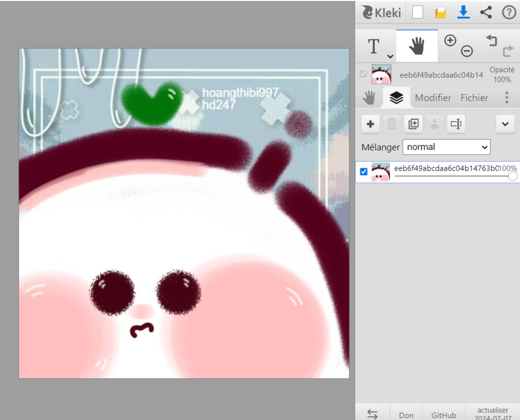Open the GitHub link
The height and width of the screenshot is (420, 520).
443,414
